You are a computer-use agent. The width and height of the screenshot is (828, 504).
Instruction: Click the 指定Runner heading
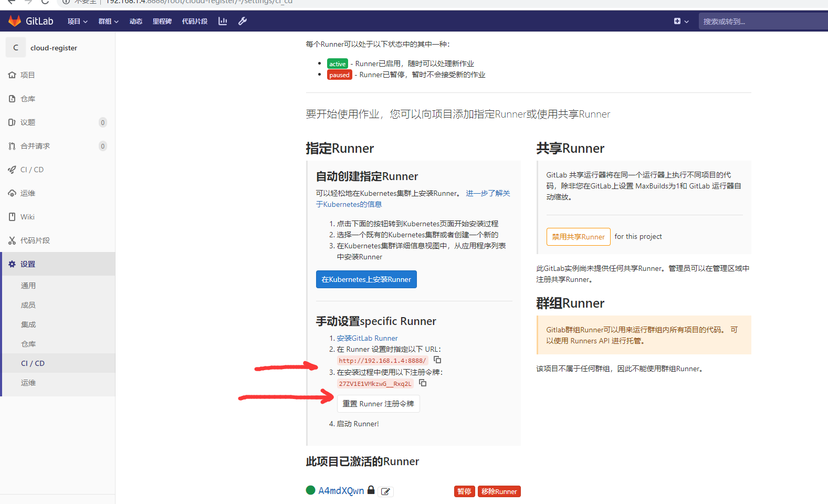[340, 149]
